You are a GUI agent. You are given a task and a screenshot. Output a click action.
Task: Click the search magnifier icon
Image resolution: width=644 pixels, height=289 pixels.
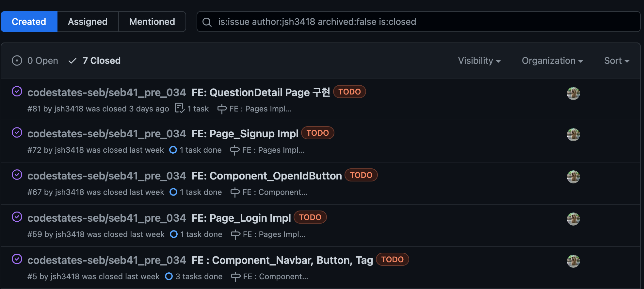click(207, 22)
